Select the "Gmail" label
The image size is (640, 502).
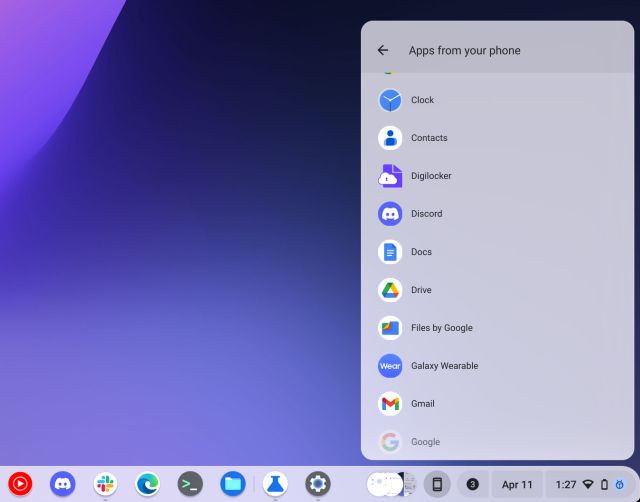click(422, 404)
